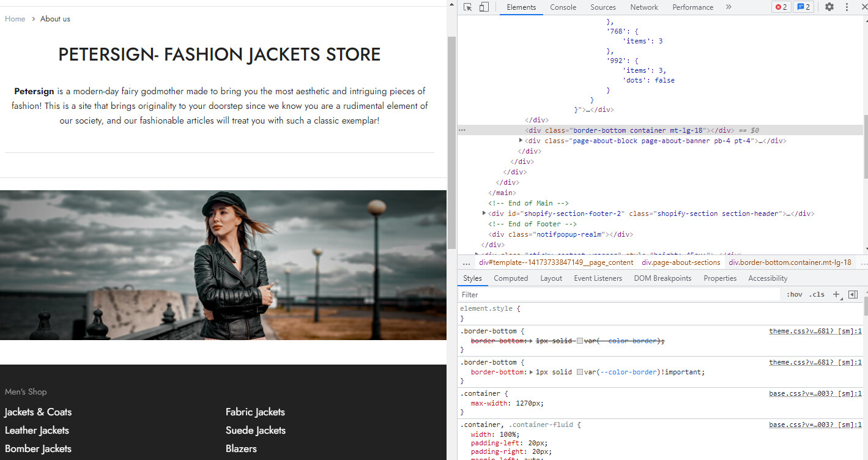Toggle the computed styles sidebar pane icon
Viewport: 868px width, 460px height.
click(853, 294)
